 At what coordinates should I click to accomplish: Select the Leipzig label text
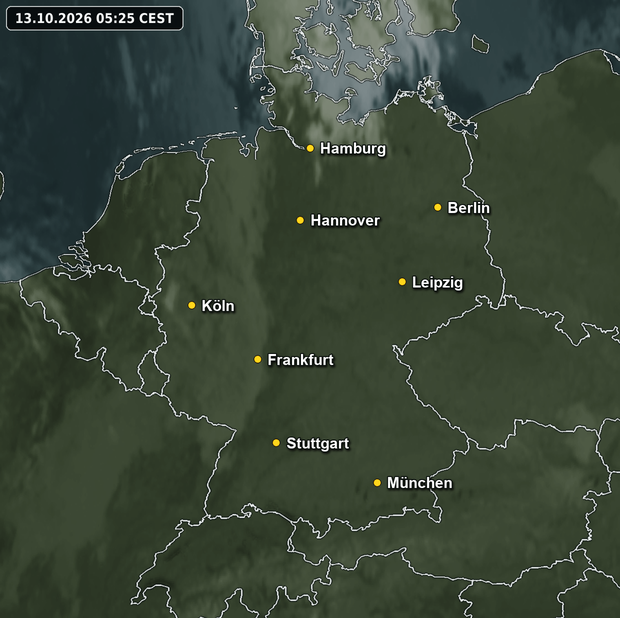pyautogui.click(x=437, y=283)
